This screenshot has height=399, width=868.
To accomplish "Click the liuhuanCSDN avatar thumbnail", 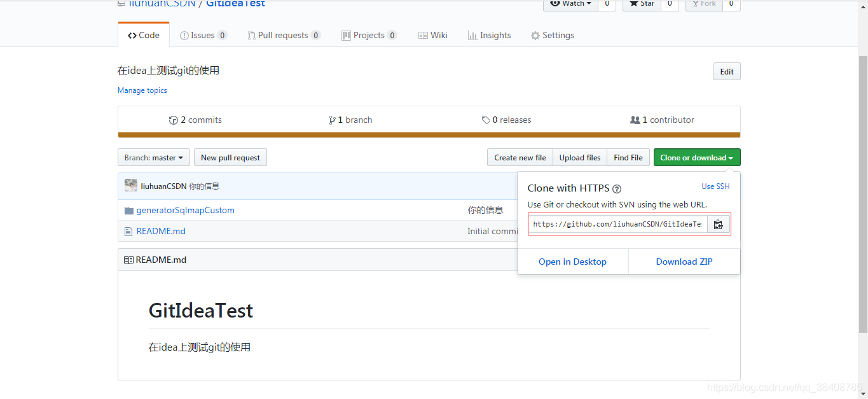I will (x=131, y=185).
